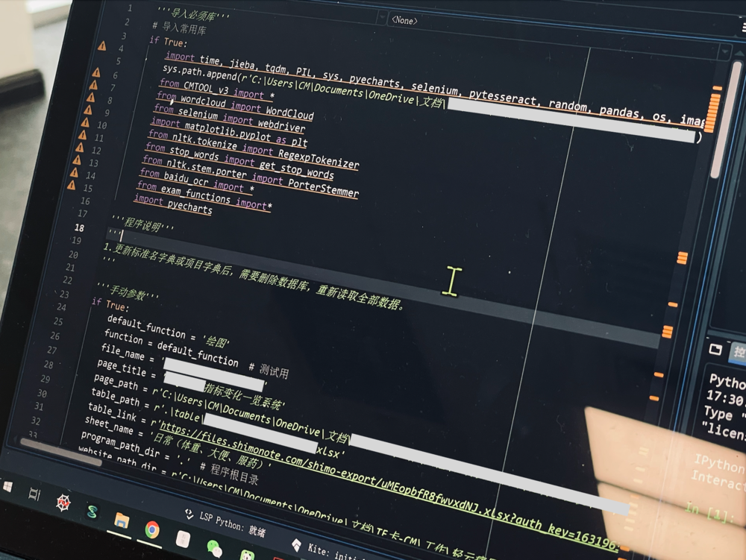Click the Spyder web icon in taskbar
Viewport: 746px width, 560px height.
[63, 502]
